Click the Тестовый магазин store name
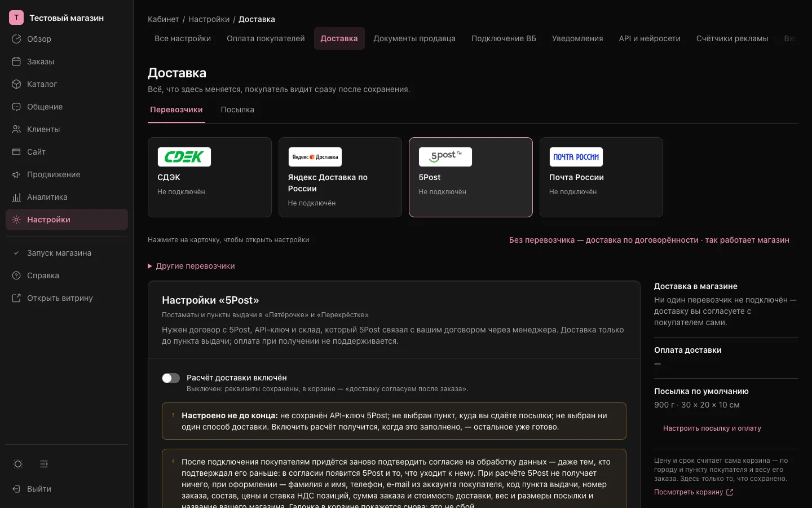This screenshot has height=508, width=812. 67,18
